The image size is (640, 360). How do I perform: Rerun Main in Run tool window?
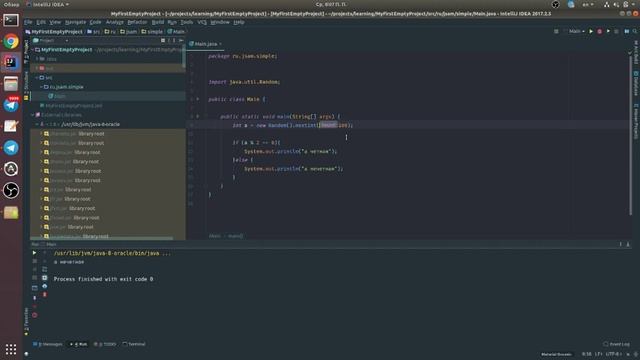point(34,253)
